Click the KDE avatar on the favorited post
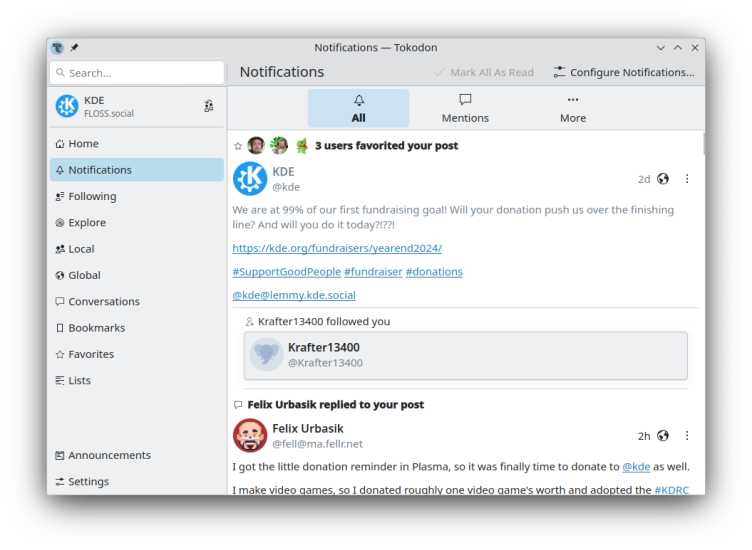This screenshot has height=550, width=752. coord(250,179)
